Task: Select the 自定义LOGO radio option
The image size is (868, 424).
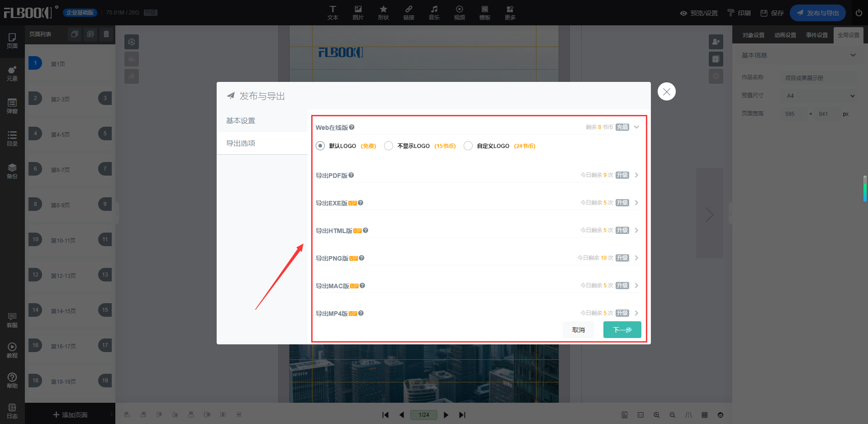Action: pyautogui.click(x=468, y=146)
